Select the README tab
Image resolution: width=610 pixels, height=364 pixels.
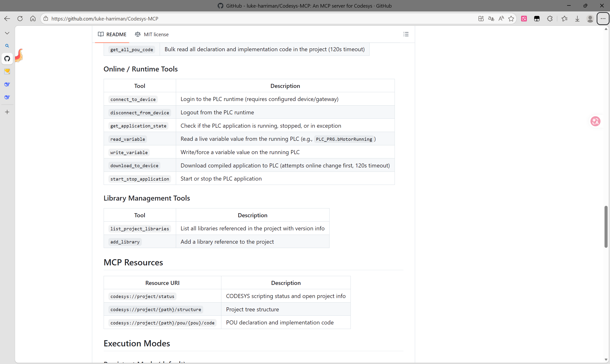pos(112,34)
